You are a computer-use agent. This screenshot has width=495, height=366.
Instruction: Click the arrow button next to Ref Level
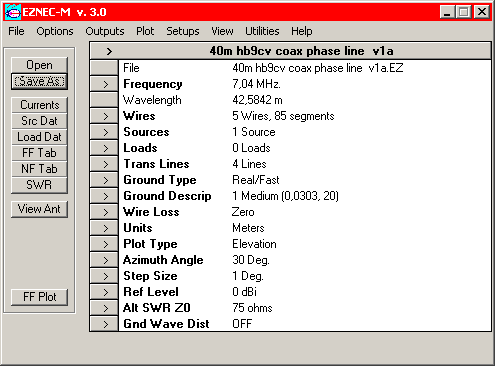[104, 292]
